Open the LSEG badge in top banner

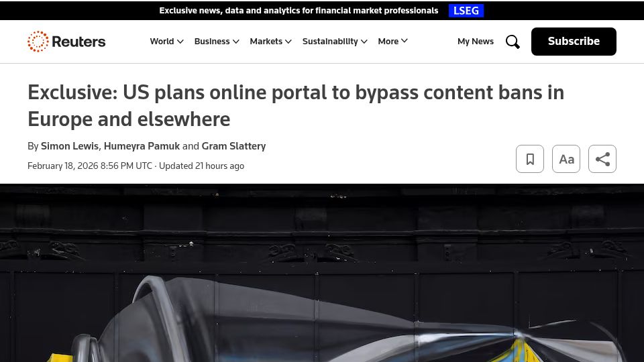(x=466, y=11)
